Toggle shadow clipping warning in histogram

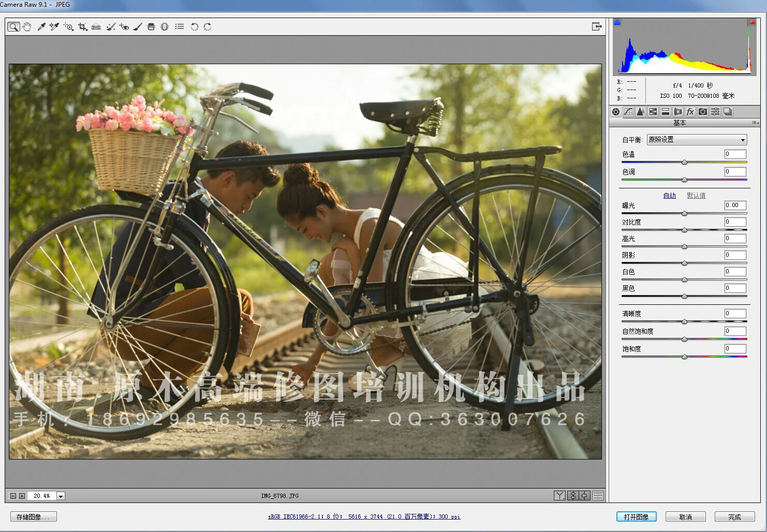(x=617, y=22)
